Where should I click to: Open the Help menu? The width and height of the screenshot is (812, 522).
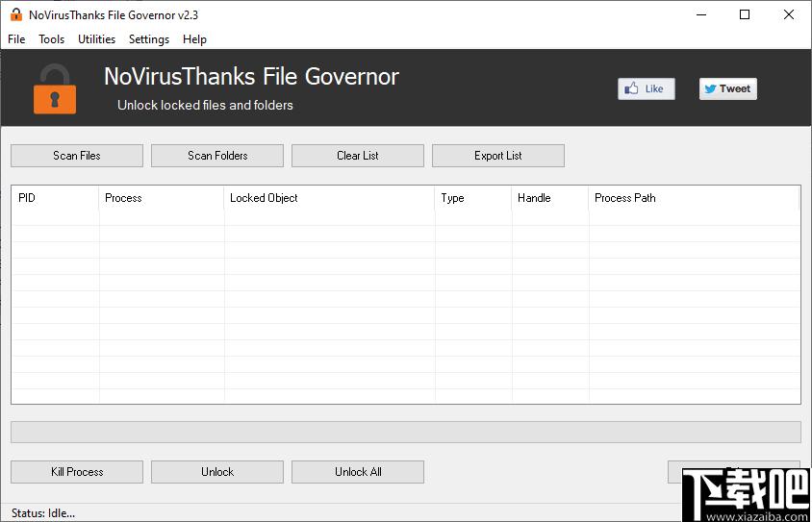[194, 39]
